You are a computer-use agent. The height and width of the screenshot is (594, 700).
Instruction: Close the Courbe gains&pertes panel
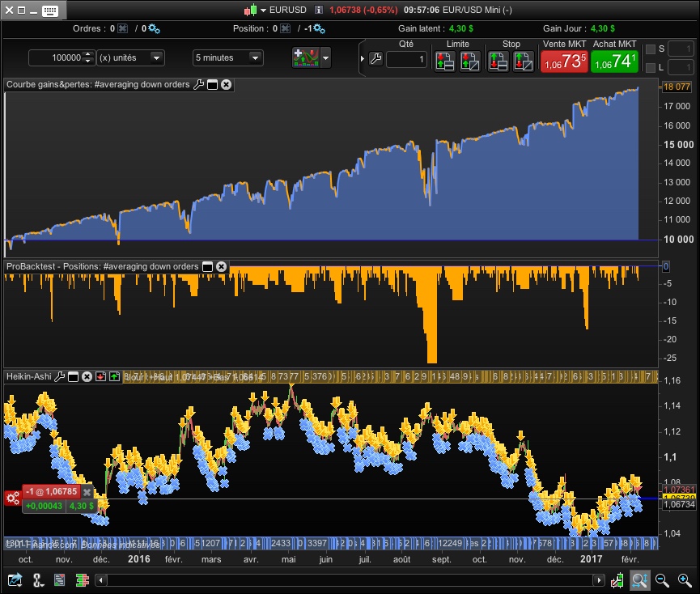pyautogui.click(x=227, y=85)
